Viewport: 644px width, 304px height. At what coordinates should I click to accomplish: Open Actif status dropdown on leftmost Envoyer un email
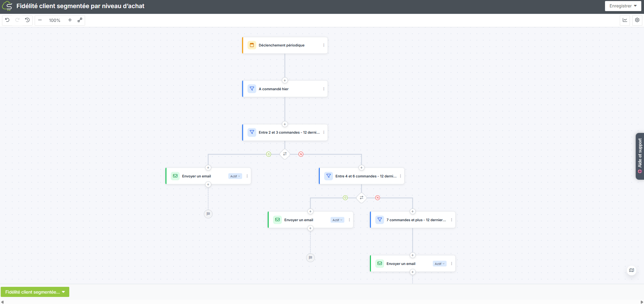click(x=235, y=176)
